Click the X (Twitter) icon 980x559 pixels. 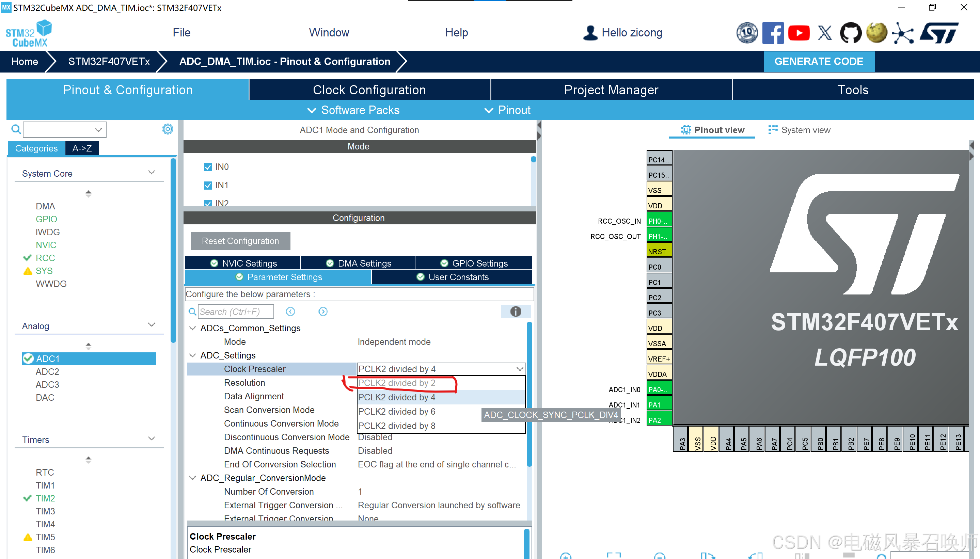(x=824, y=33)
